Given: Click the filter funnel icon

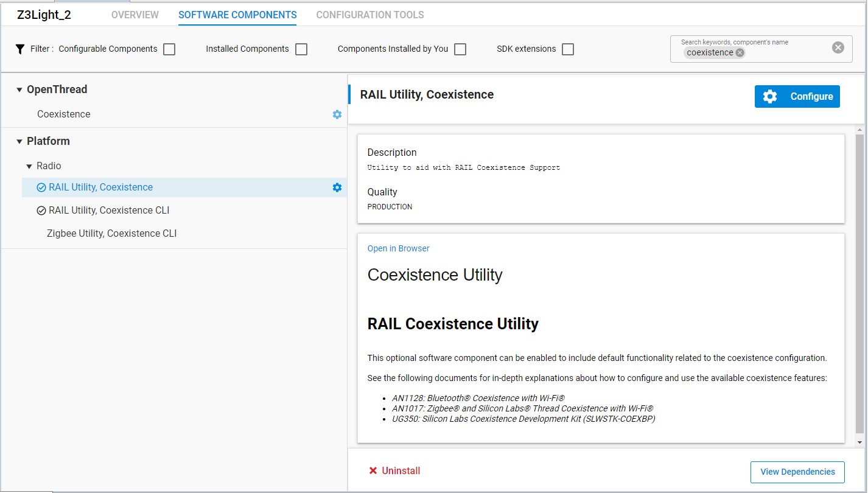Looking at the screenshot, I should [x=20, y=49].
